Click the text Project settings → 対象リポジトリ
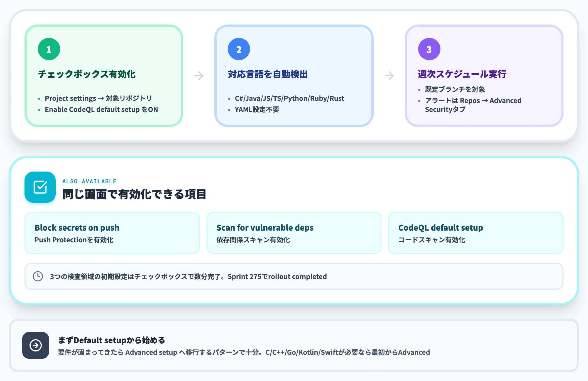 pos(99,98)
